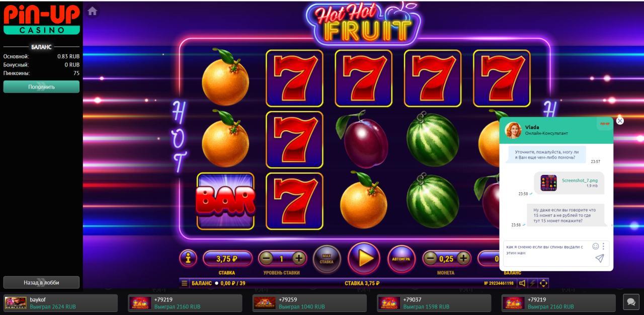Screen dimensions: 644x315
Task: Toggle the quick spin lightning icon
Action: tap(533, 283)
